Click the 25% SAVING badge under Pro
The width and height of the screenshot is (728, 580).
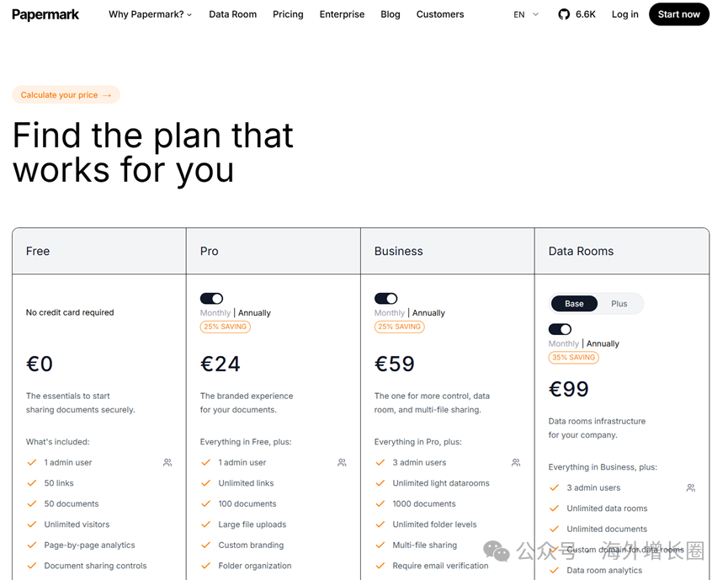point(226,327)
